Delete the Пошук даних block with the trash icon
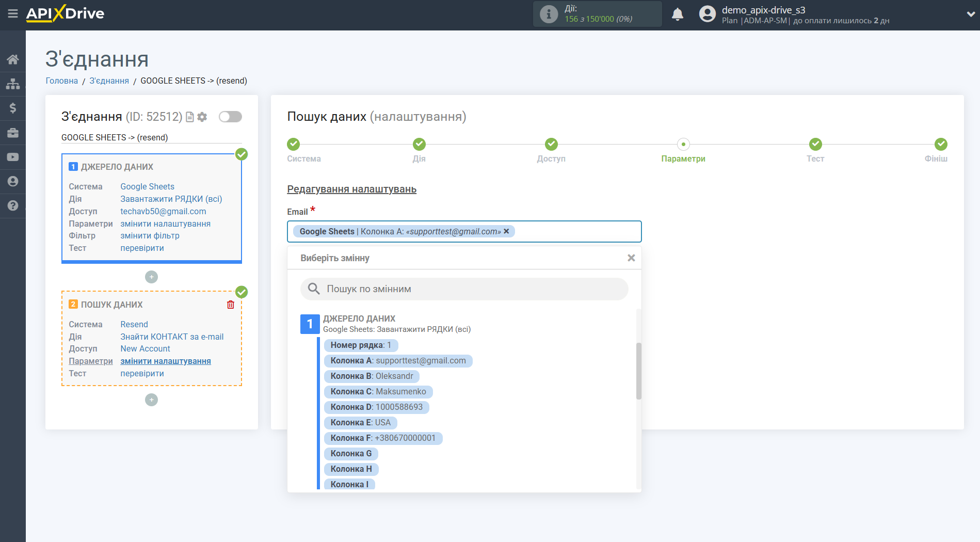 231,305
